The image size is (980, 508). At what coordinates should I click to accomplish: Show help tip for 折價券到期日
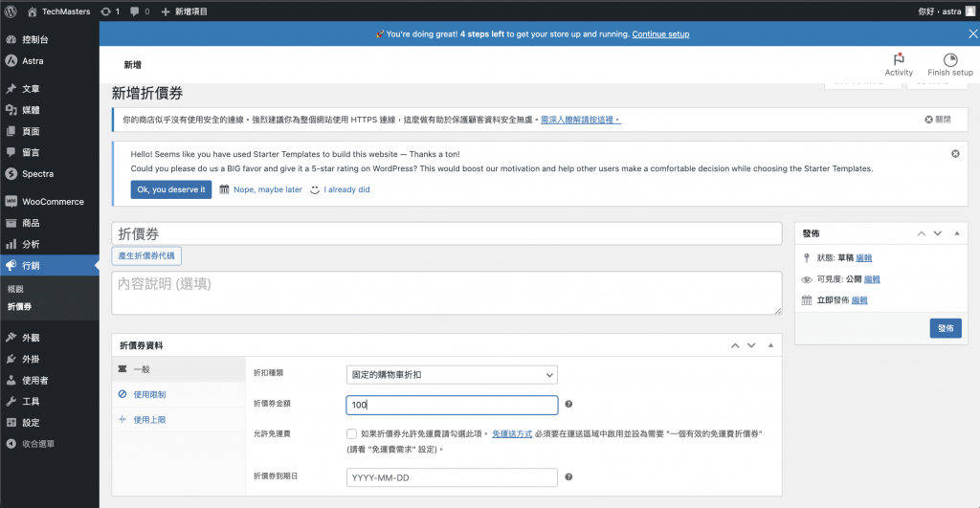568,476
